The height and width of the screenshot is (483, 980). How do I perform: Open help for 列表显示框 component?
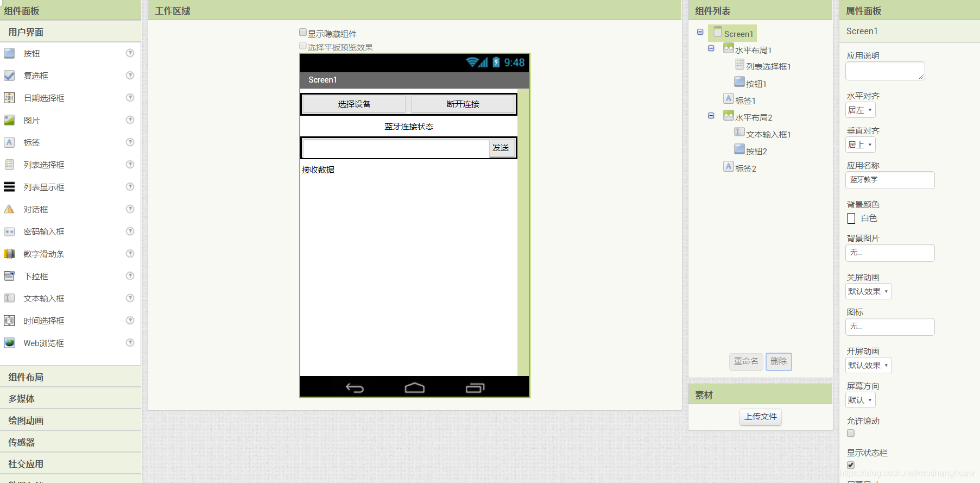pos(130,187)
